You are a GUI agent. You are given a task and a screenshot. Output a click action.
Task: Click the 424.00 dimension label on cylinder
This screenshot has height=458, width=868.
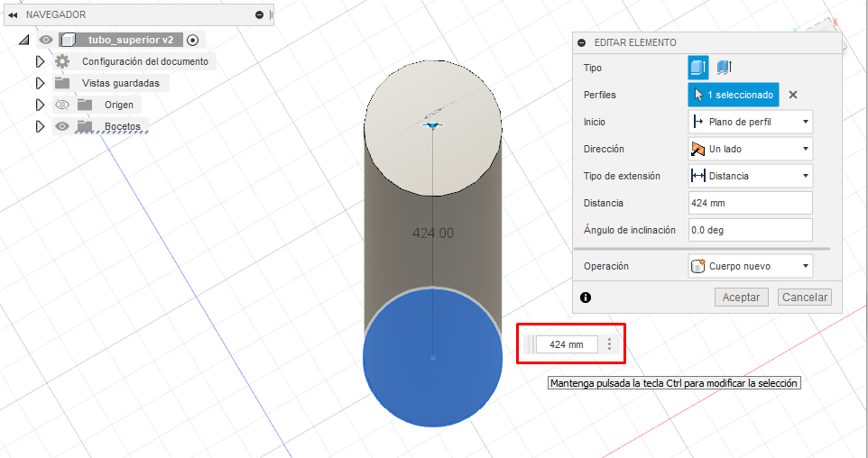coord(433,233)
